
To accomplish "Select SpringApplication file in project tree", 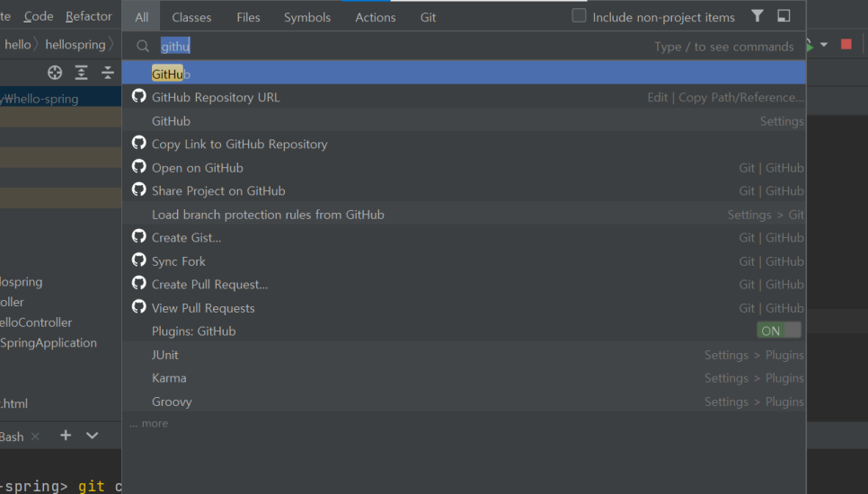I will click(x=49, y=342).
